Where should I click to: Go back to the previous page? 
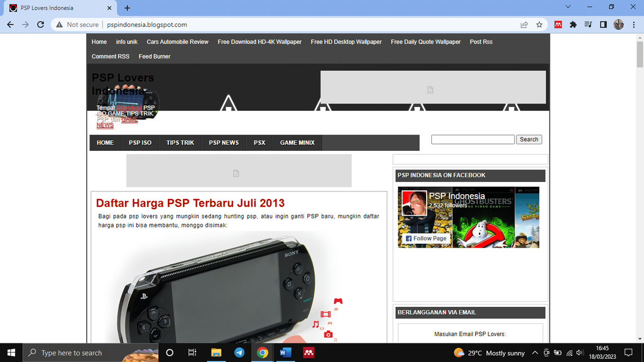10,25
